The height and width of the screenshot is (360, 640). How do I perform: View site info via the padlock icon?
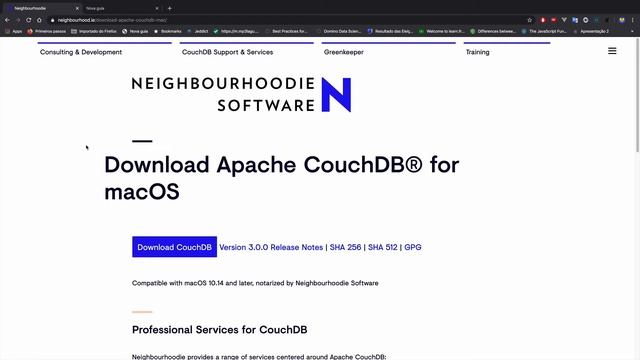(52, 20)
